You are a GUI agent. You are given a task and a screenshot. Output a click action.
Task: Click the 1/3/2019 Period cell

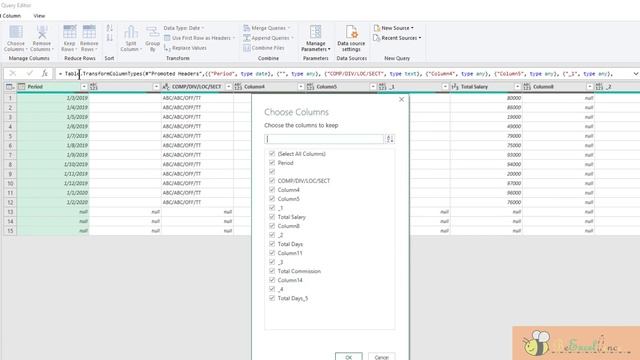(x=53, y=98)
